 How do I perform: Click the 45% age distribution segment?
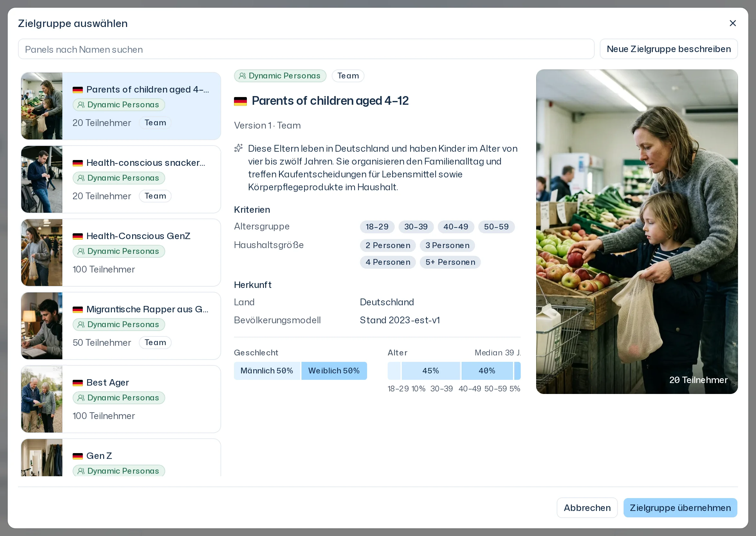(430, 371)
